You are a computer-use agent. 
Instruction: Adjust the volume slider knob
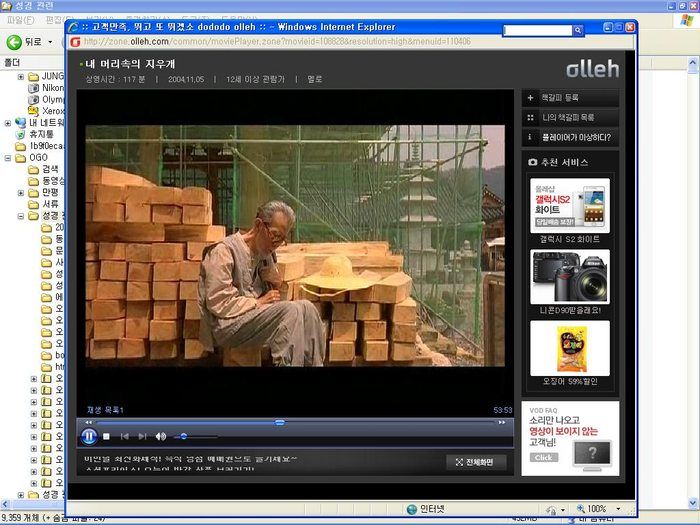pos(183,437)
